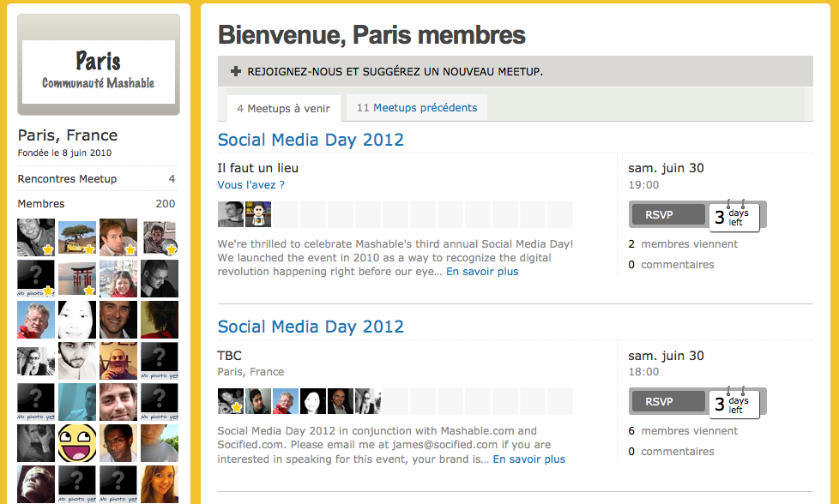839x504 pixels.
Task: Click the plus icon before "Rejoignez-nous"
Action: [235, 71]
